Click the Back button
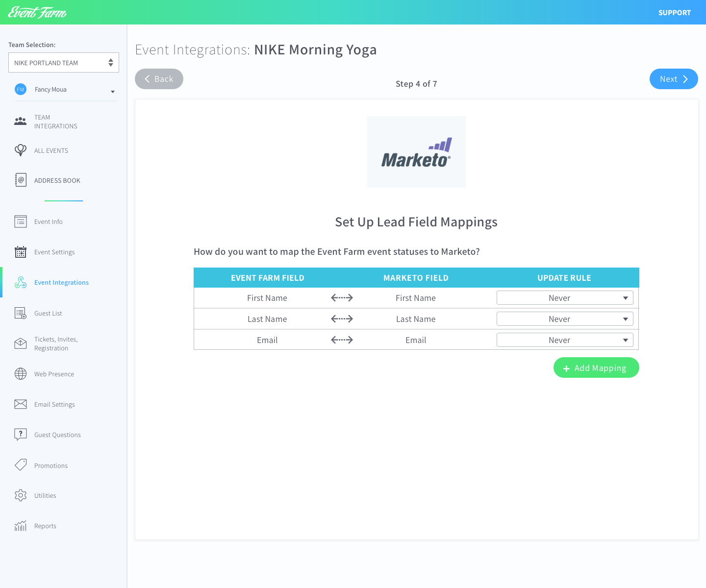The image size is (706, 588). click(159, 79)
